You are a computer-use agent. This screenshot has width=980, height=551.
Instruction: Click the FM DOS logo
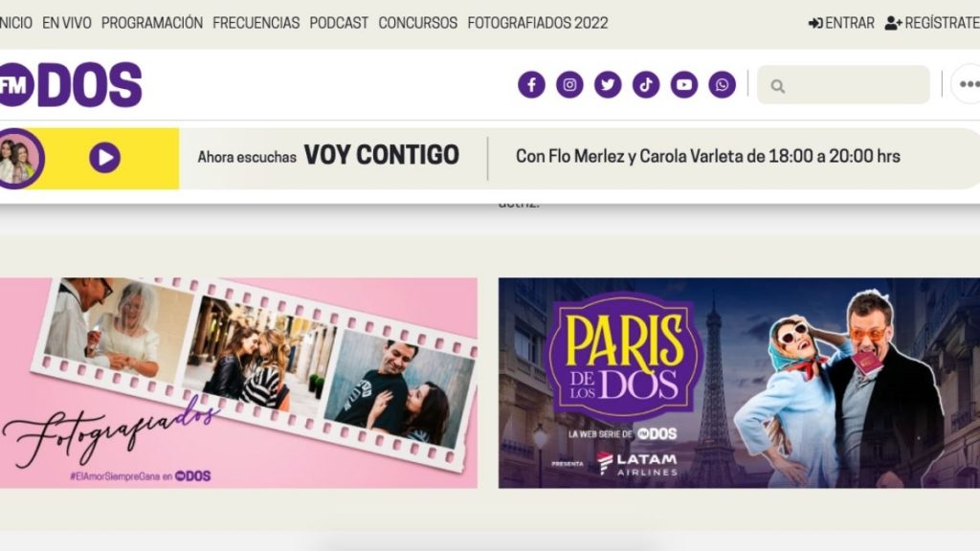(70, 84)
